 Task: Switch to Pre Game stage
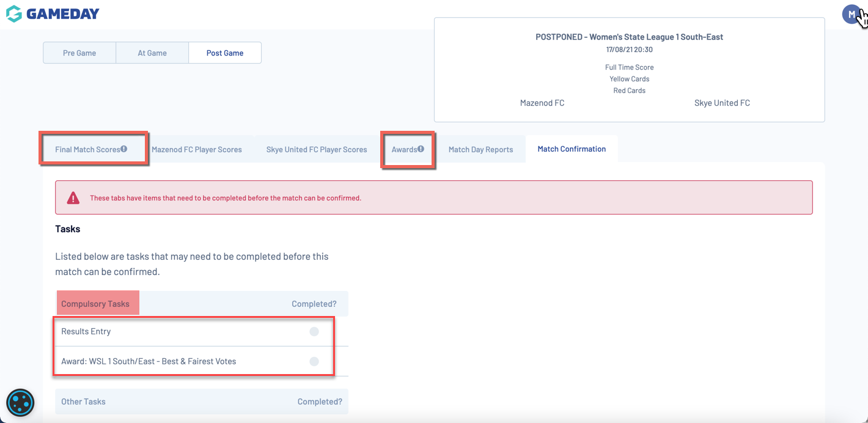pyautogui.click(x=79, y=53)
